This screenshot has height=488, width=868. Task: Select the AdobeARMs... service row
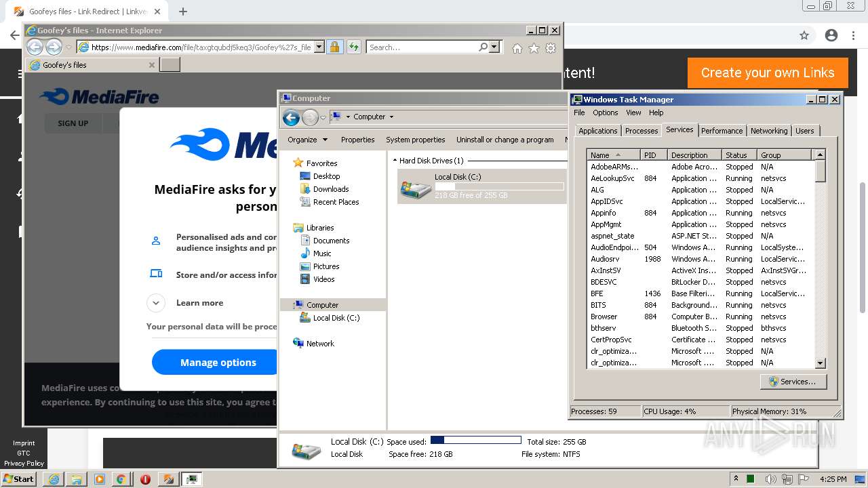click(700, 167)
